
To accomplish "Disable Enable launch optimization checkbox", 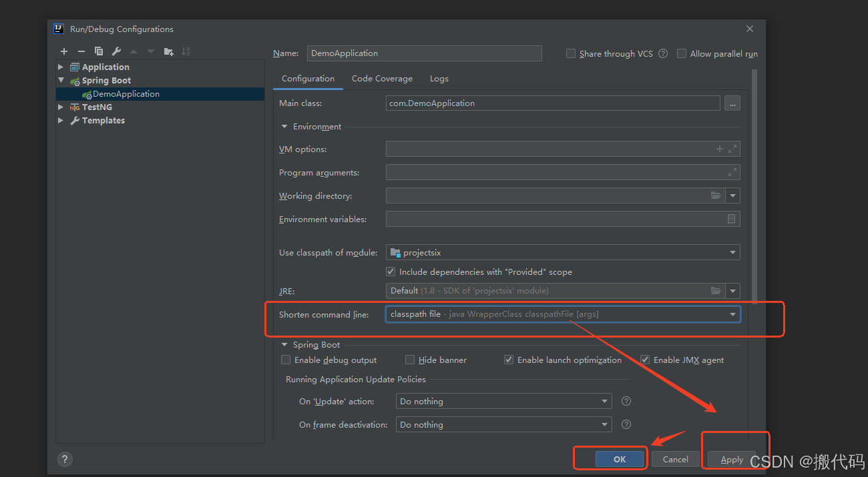I will 509,360.
